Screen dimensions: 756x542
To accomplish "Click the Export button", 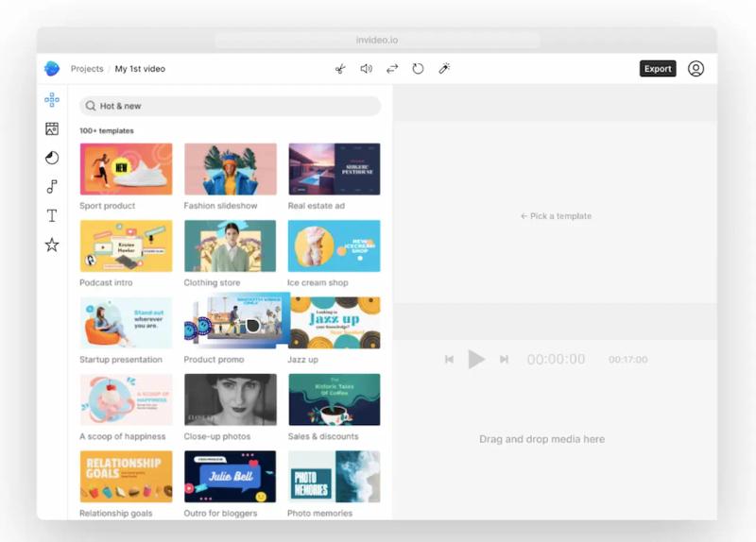I will [658, 68].
